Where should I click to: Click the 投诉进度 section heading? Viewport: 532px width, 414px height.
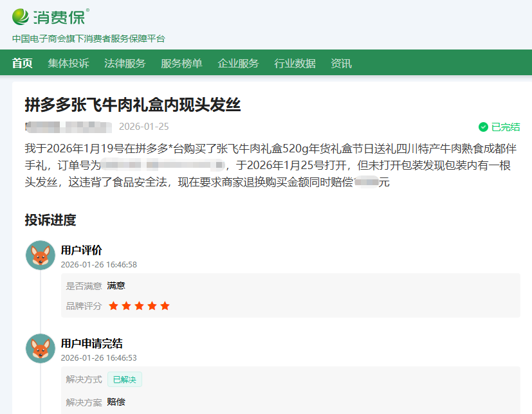coord(50,220)
